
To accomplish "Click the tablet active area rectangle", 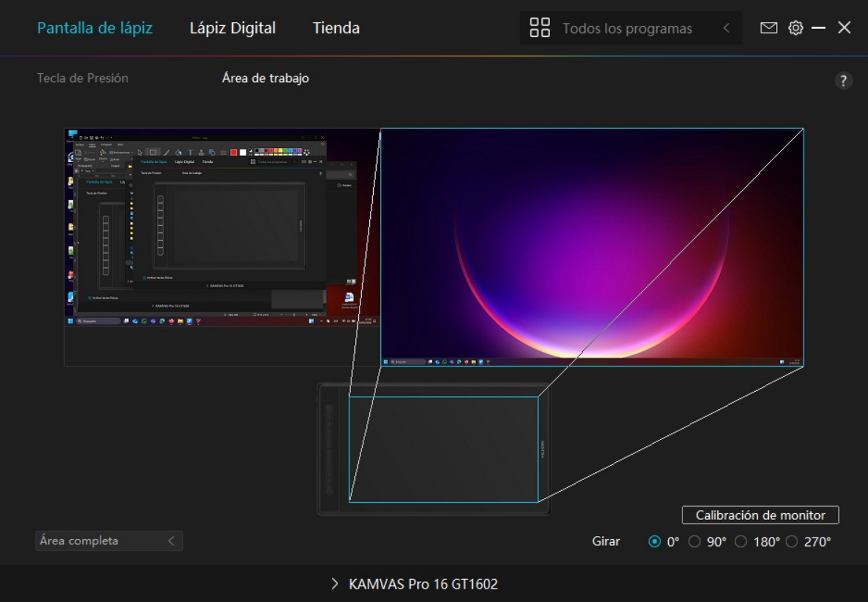I will point(443,449).
